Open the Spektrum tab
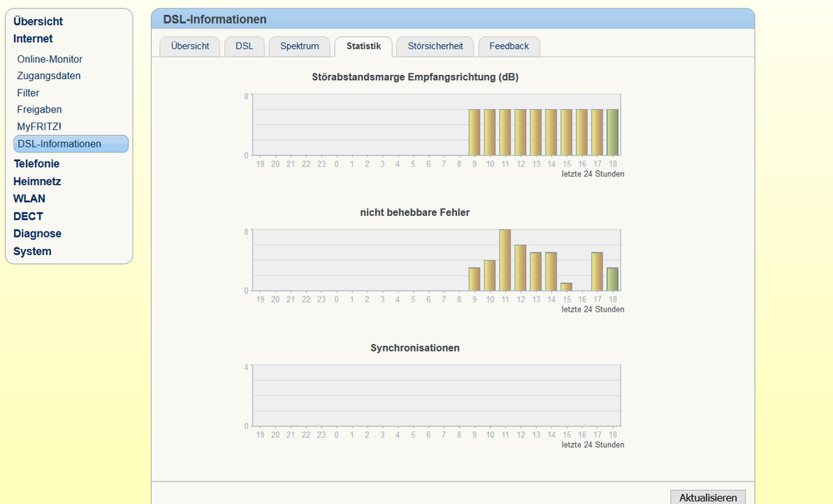 pyautogui.click(x=299, y=47)
